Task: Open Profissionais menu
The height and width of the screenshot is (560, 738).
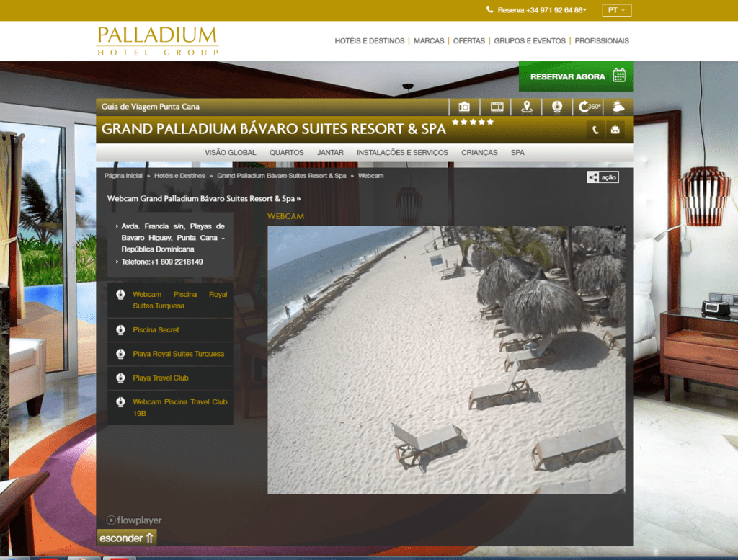Action: 602,41
